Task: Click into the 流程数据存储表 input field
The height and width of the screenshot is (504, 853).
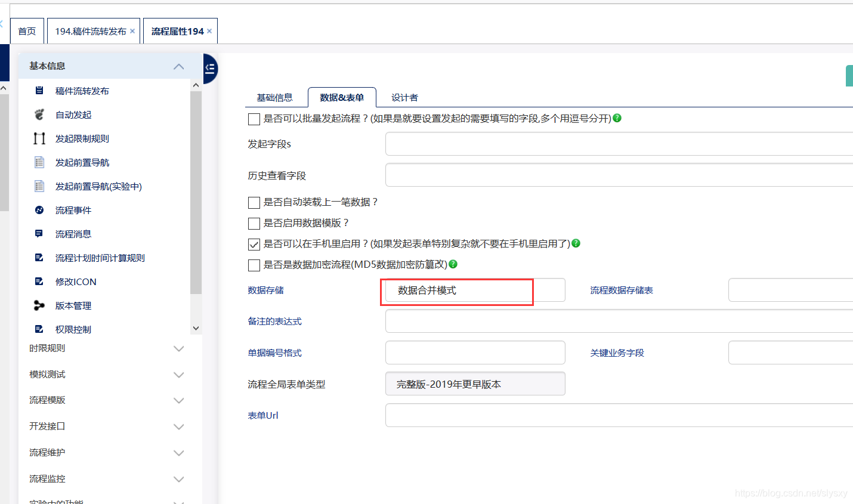Action: [790, 290]
